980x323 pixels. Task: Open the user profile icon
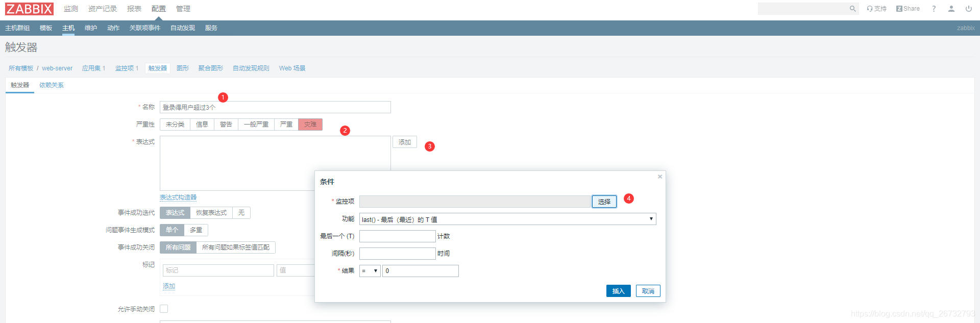pyautogui.click(x=951, y=9)
